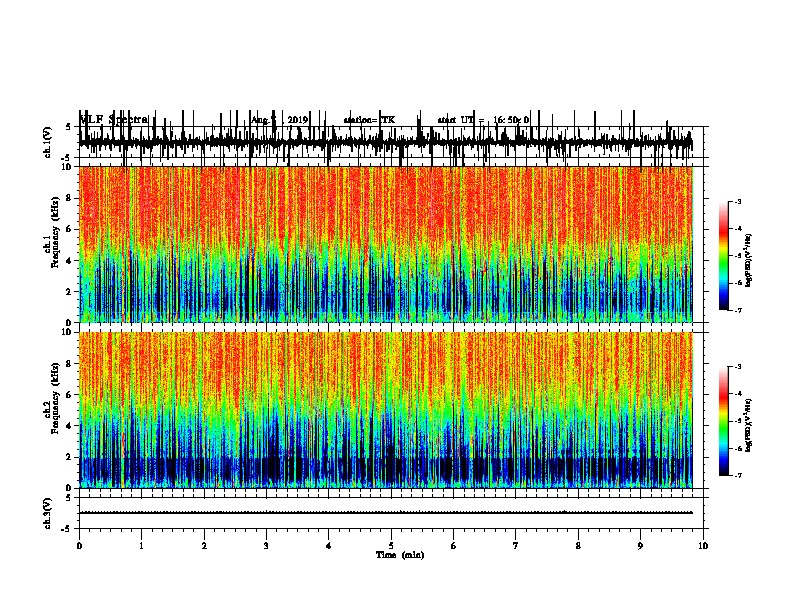Click the 'ch.3(V)' axis label

[x=47, y=513]
